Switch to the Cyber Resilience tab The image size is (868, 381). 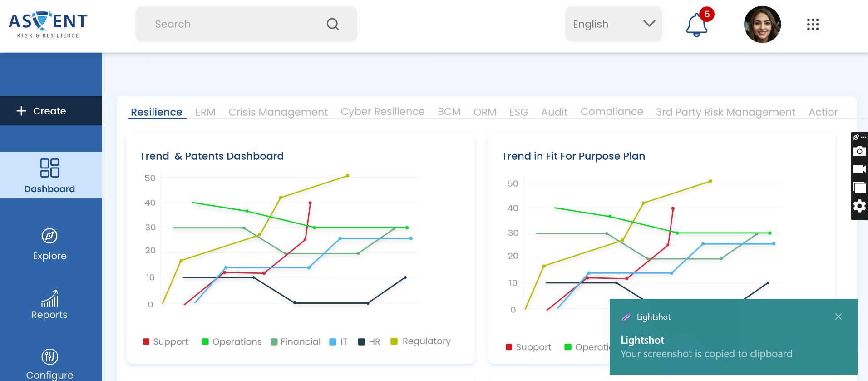pos(383,112)
